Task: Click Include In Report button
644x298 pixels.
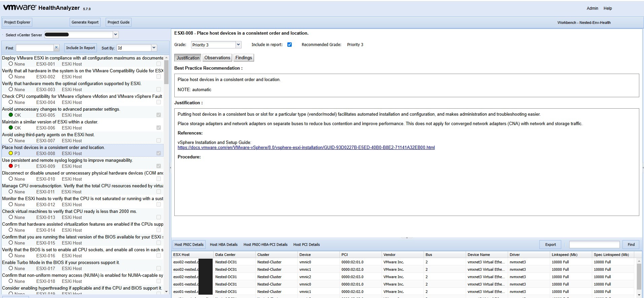Action: coord(80,48)
